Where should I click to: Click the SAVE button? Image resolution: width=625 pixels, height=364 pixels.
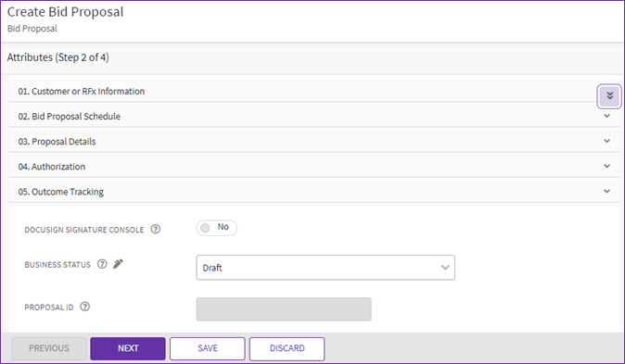coord(208,348)
